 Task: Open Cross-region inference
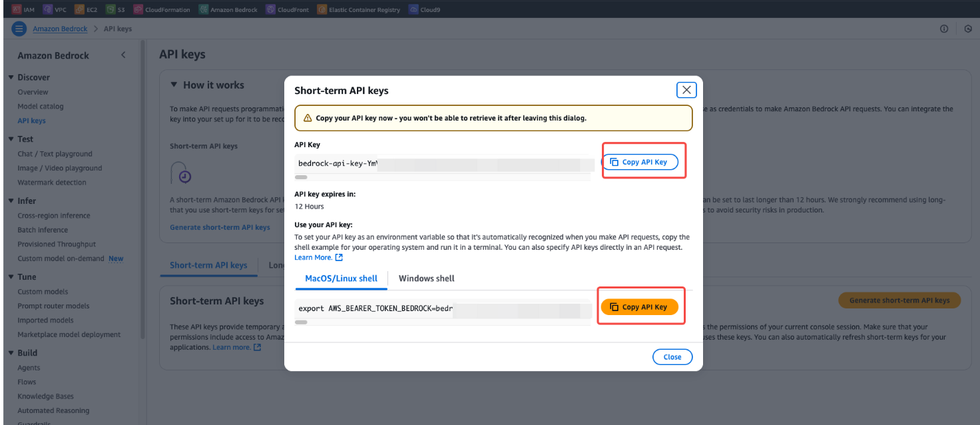54,216
